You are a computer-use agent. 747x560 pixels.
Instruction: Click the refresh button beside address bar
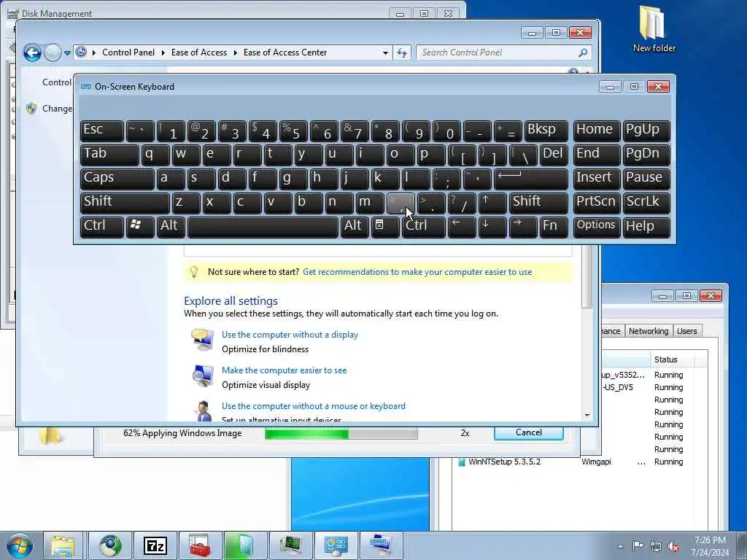point(402,52)
